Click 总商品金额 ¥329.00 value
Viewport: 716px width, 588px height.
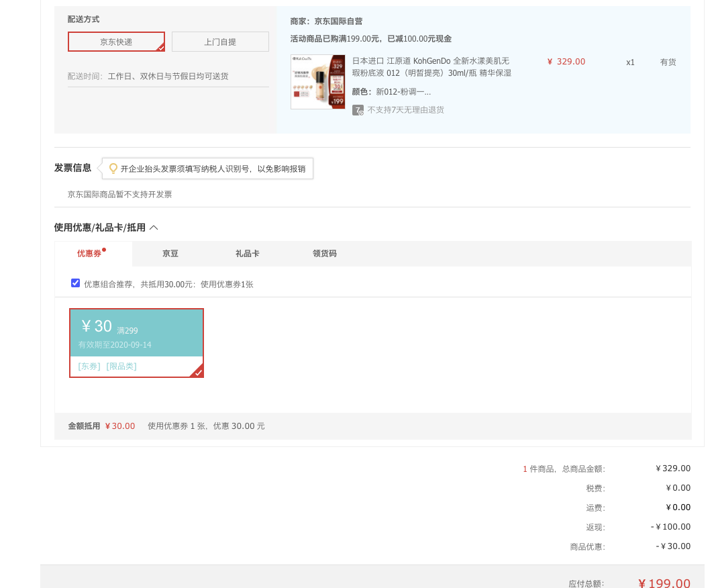[x=673, y=469]
